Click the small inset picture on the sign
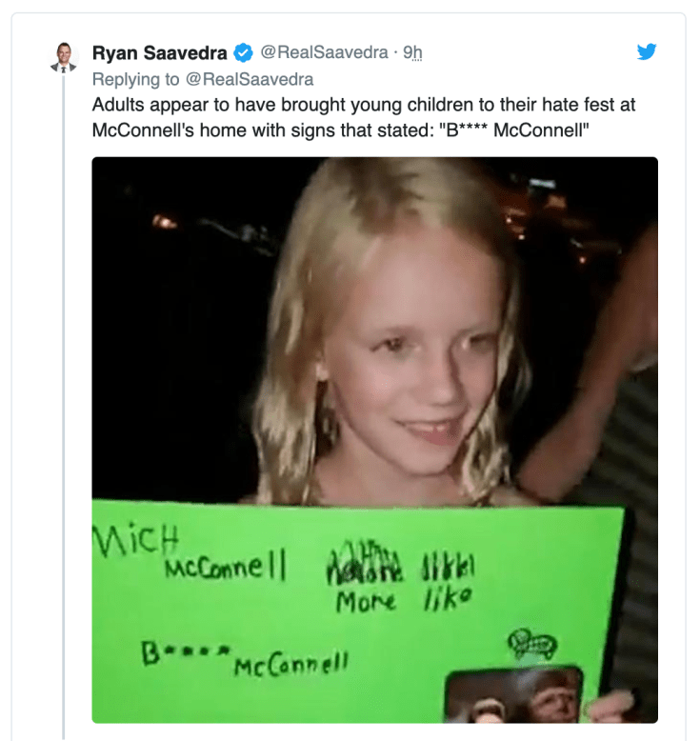The image size is (700, 741). pyautogui.click(x=514, y=695)
